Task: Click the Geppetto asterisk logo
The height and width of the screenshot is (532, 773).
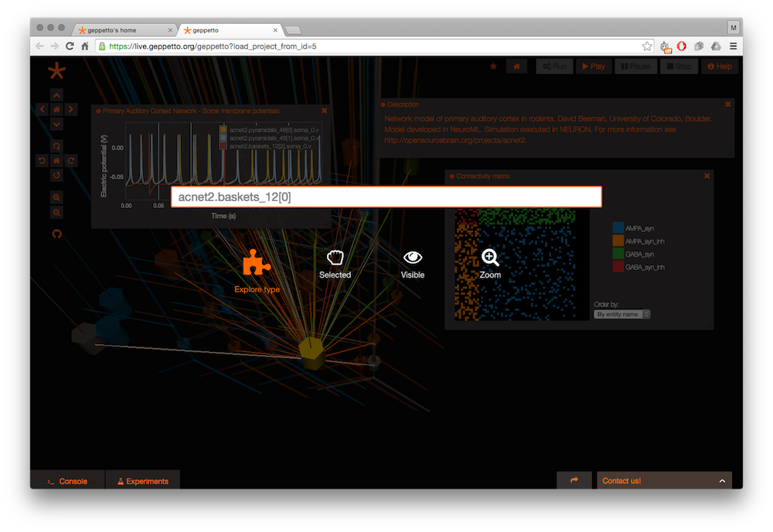Action: [x=56, y=71]
